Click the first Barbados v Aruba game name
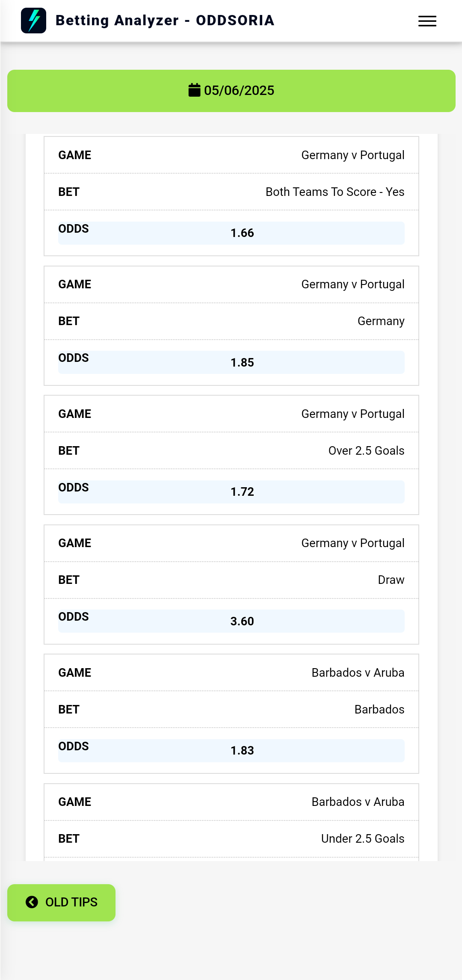This screenshot has height=980, width=462. click(x=358, y=673)
